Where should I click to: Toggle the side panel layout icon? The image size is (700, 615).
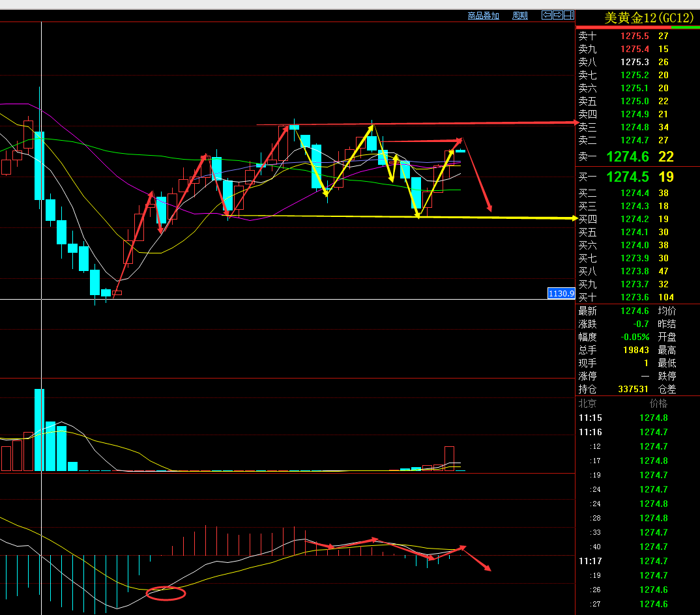(x=569, y=15)
